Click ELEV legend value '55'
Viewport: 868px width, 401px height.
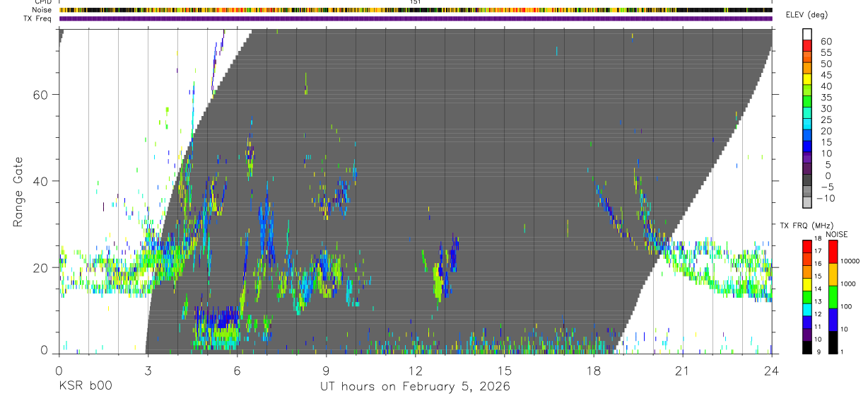(826, 52)
